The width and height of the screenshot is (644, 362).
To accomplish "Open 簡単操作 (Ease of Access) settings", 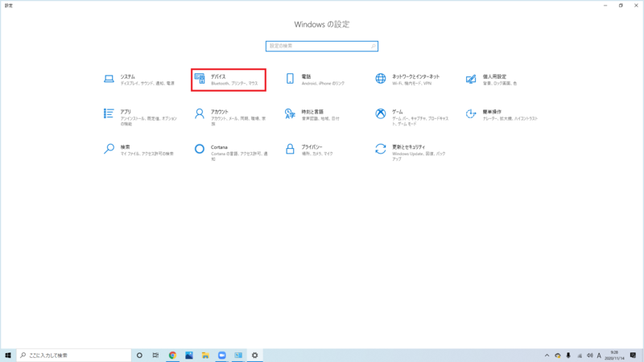I will 502,115.
